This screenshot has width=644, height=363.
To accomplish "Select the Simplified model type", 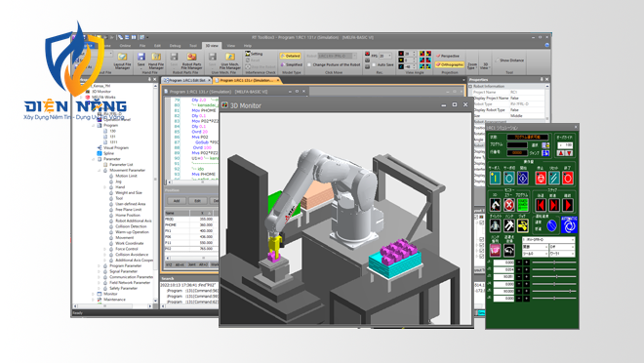I will [291, 64].
